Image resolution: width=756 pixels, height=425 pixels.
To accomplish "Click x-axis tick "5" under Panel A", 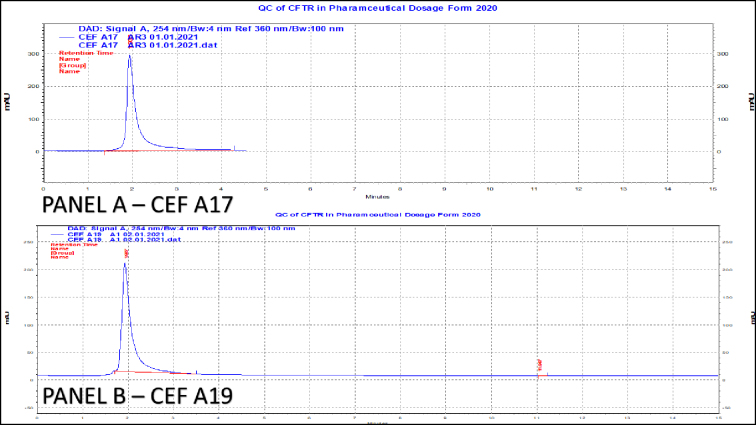I will click(266, 189).
